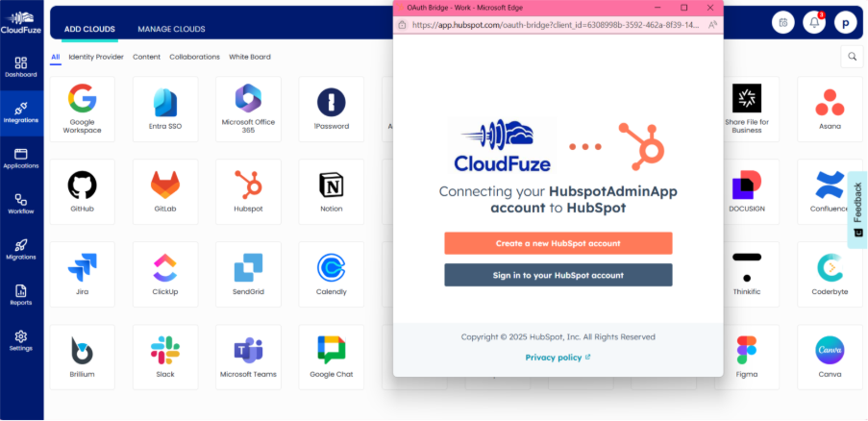This screenshot has height=421, width=868.
Task: Filter by Content category
Action: pyautogui.click(x=147, y=57)
